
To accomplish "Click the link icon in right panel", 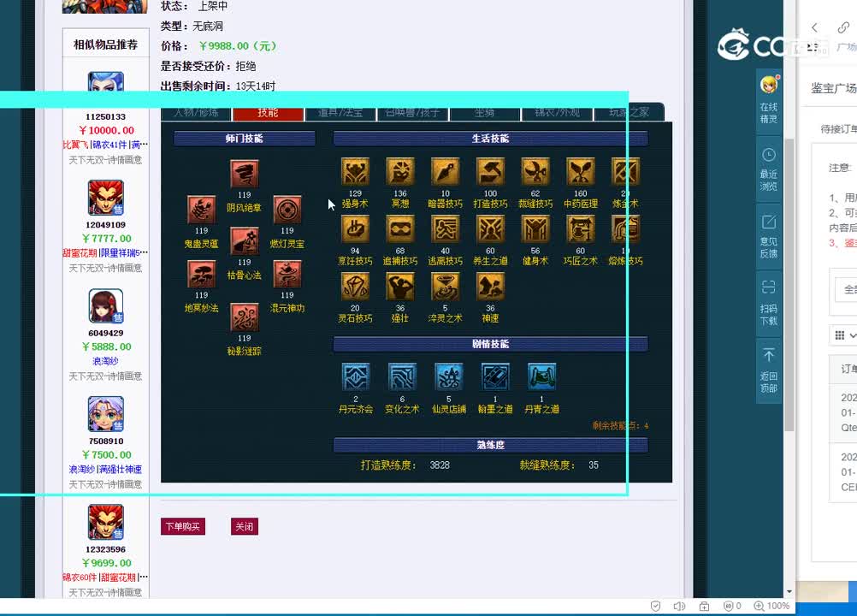I will 842,27.
